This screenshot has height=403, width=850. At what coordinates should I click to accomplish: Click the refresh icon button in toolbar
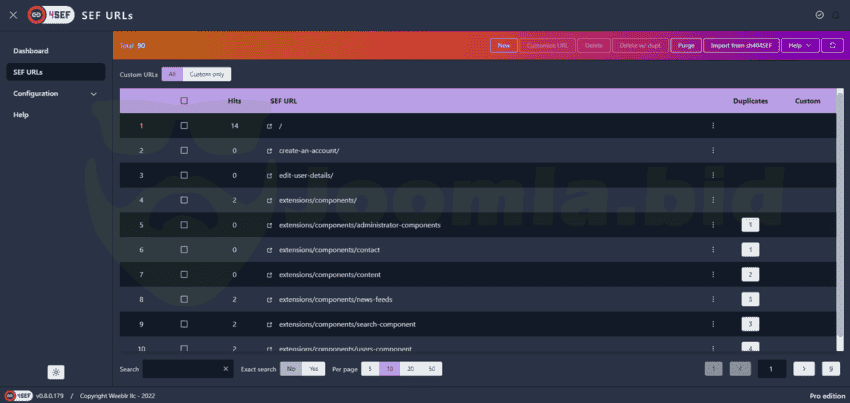[x=832, y=45]
